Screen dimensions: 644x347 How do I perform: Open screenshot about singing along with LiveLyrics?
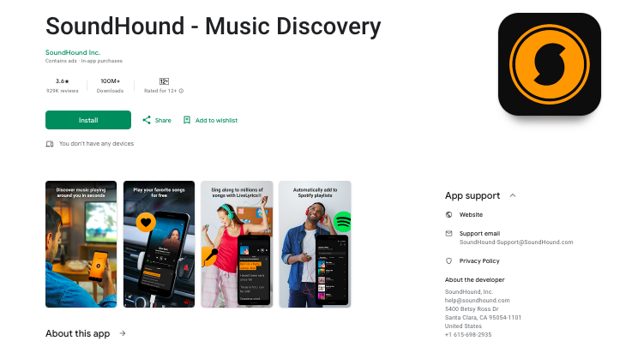(x=237, y=244)
